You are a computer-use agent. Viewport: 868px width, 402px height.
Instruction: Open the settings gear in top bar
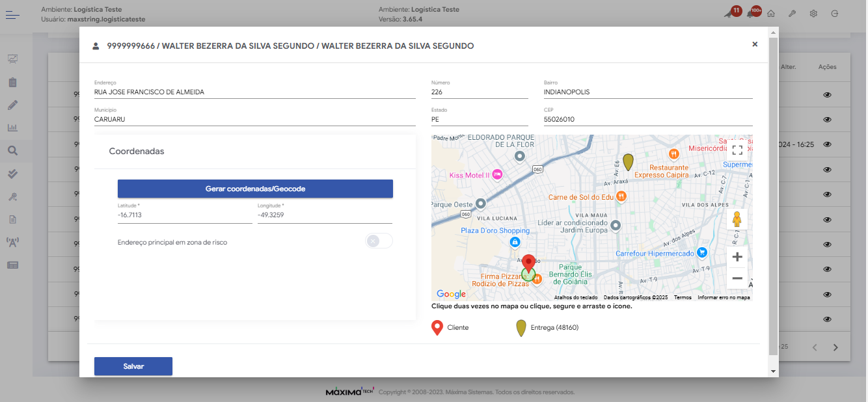pos(813,14)
